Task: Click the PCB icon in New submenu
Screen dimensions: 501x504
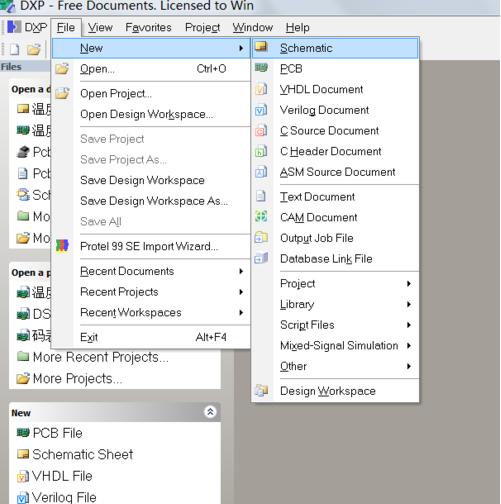Action: tap(261, 68)
